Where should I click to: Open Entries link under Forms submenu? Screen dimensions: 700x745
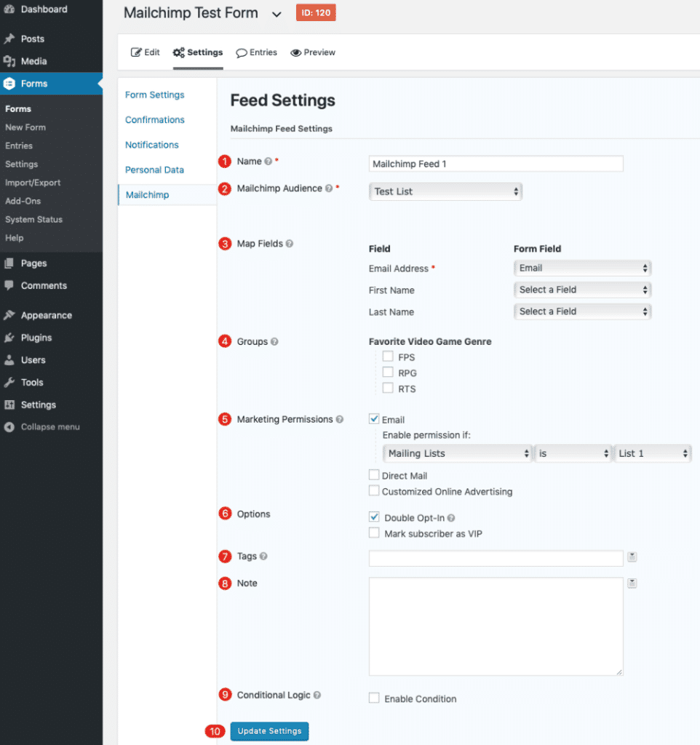coord(19,146)
